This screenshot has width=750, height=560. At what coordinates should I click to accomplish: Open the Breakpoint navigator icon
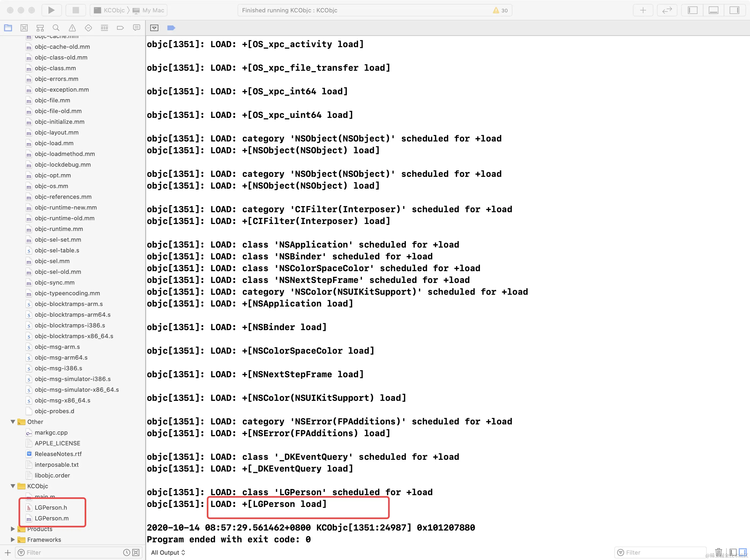click(x=120, y=28)
